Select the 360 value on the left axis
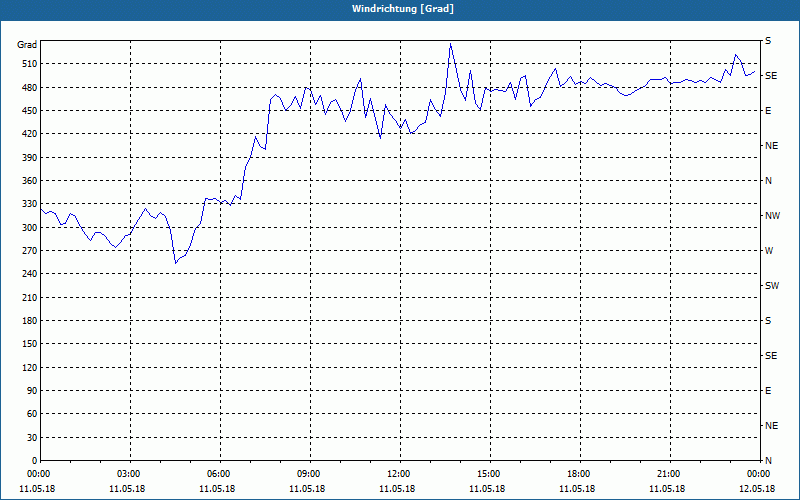 [x=30, y=181]
